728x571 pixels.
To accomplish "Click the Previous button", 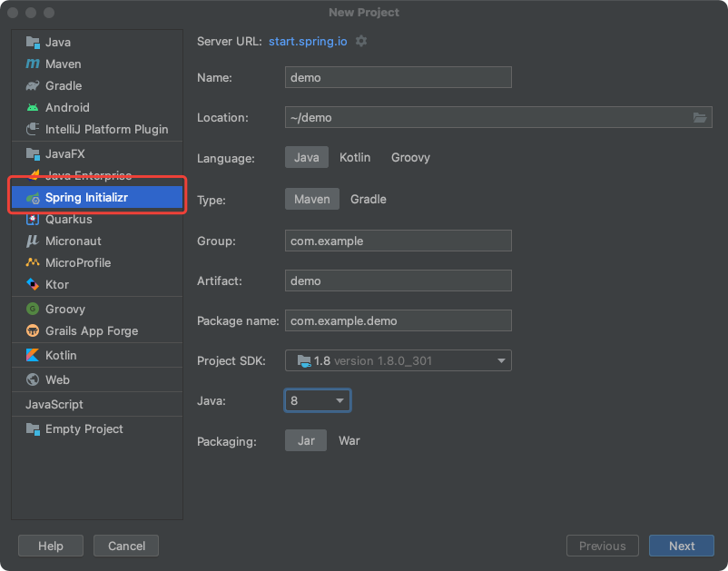I will coord(602,546).
